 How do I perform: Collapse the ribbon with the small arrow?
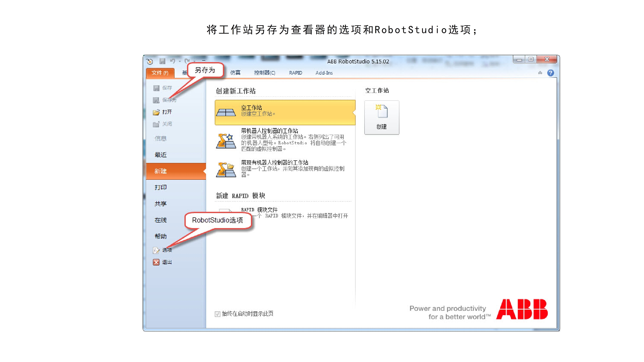click(540, 73)
